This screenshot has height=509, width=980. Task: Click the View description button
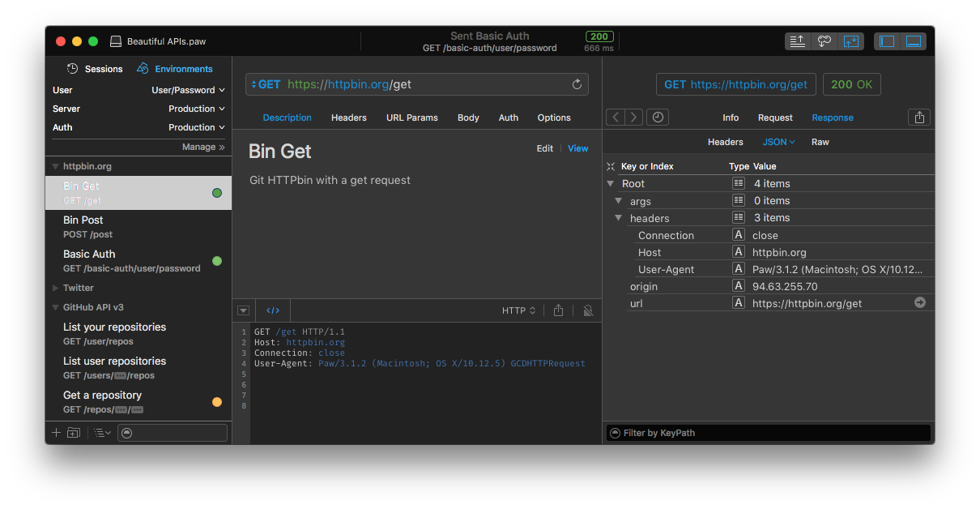click(x=578, y=148)
